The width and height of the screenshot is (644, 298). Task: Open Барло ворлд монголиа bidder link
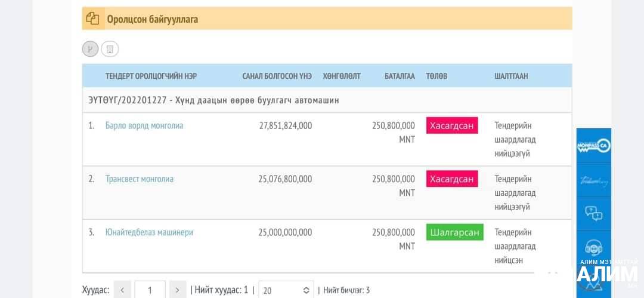(144, 125)
